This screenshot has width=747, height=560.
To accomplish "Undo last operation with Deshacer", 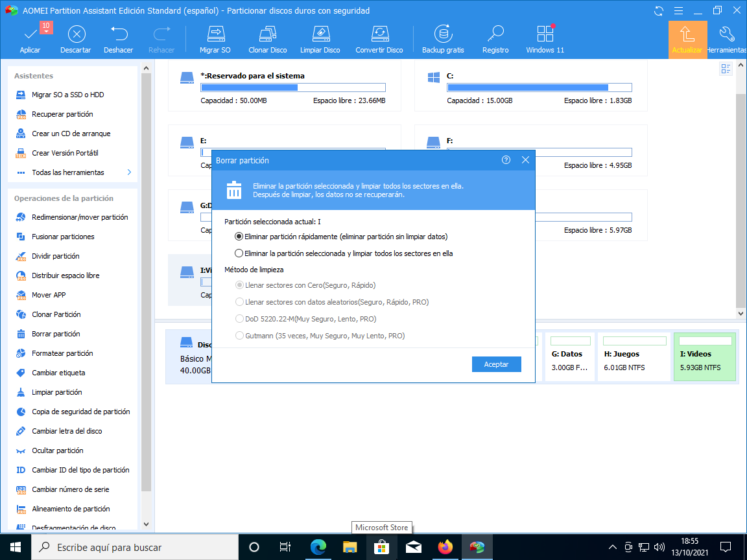I will (118, 40).
